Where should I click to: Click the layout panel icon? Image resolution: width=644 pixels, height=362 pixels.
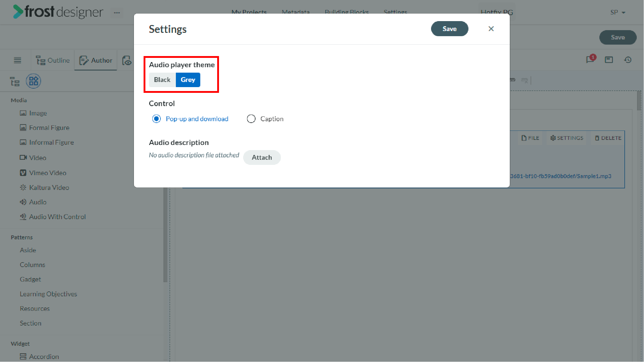(x=609, y=60)
